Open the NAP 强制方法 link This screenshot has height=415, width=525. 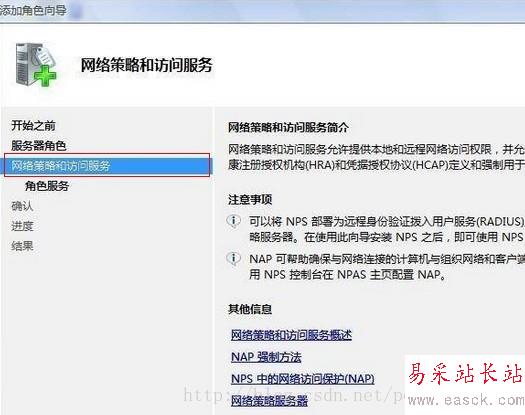click(x=266, y=357)
